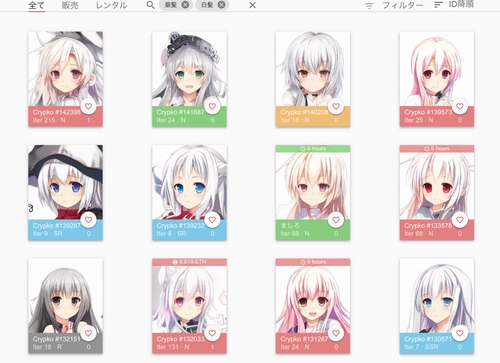Click the "Iter 215 · N" label
This screenshot has height=363, width=500.
tap(49, 120)
